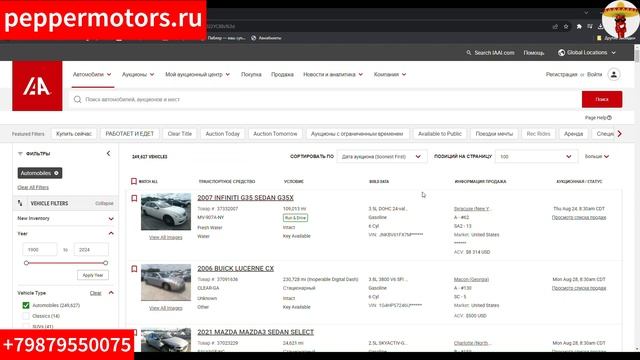
Task: Enable the Classics (14) checkbox
Action: pyautogui.click(x=26, y=316)
